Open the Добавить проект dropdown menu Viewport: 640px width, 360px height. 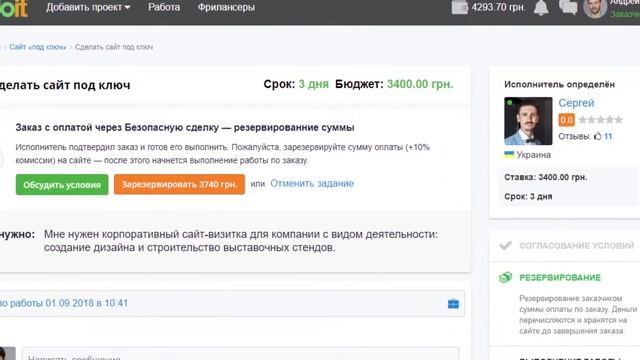[x=88, y=7]
